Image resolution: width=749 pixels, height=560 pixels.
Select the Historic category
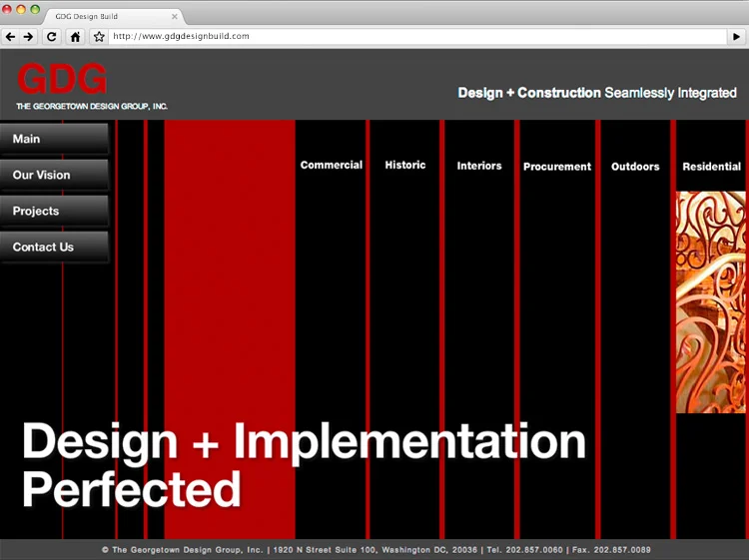coord(405,165)
